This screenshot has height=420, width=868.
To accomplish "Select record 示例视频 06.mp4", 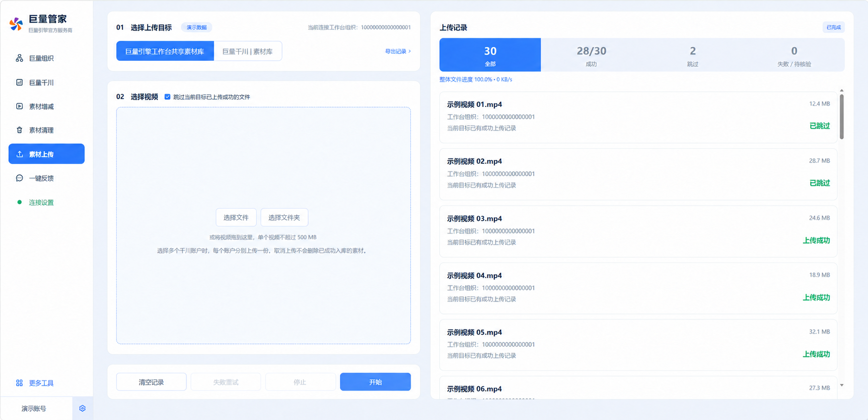I will 638,388.
